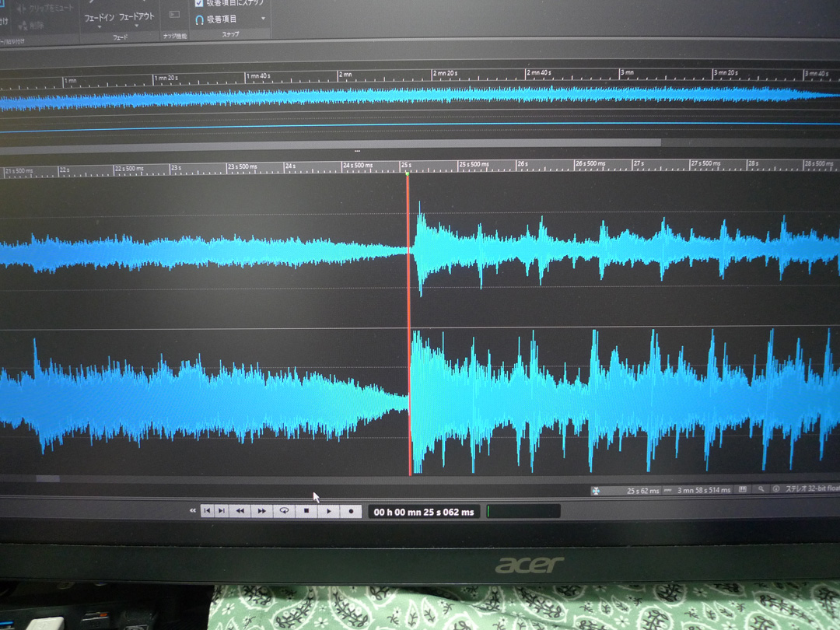Click the Play button in transport bar
The width and height of the screenshot is (840, 630).
click(329, 511)
